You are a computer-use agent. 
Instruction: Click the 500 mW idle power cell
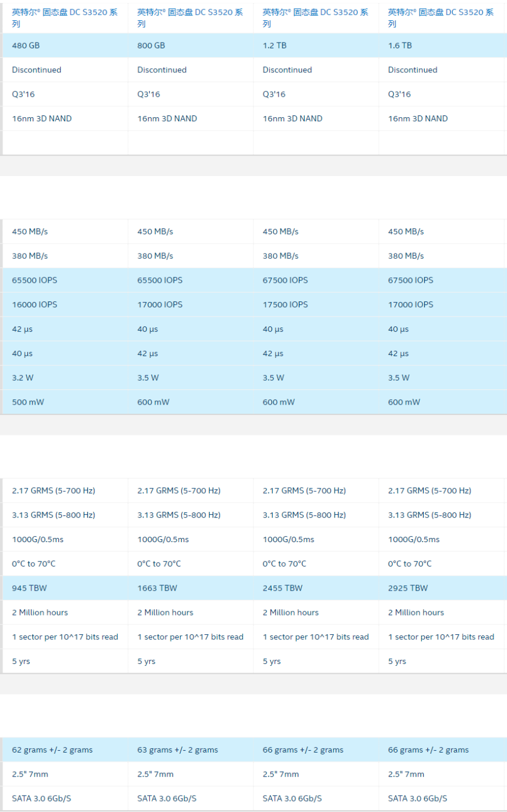(65, 402)
